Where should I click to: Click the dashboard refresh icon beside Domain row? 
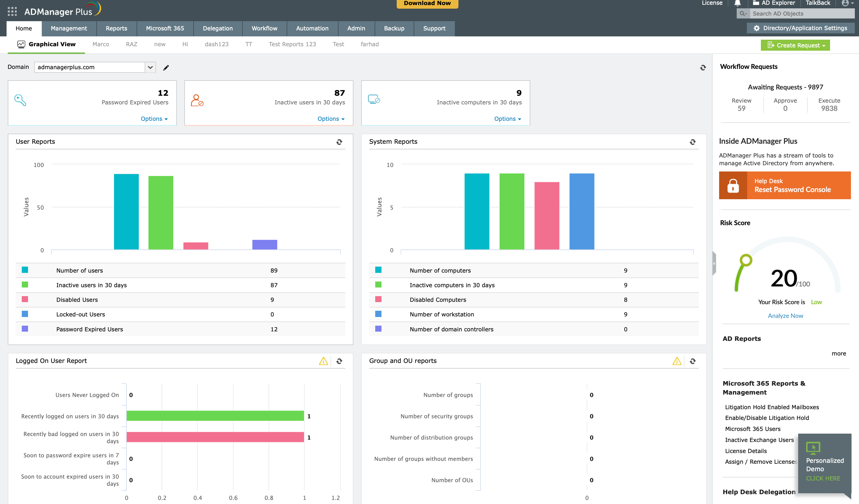pos(703,67)
